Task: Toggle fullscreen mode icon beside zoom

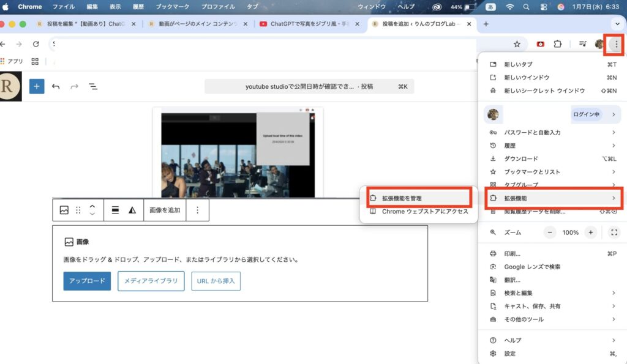Action: (x=614, y=232)
